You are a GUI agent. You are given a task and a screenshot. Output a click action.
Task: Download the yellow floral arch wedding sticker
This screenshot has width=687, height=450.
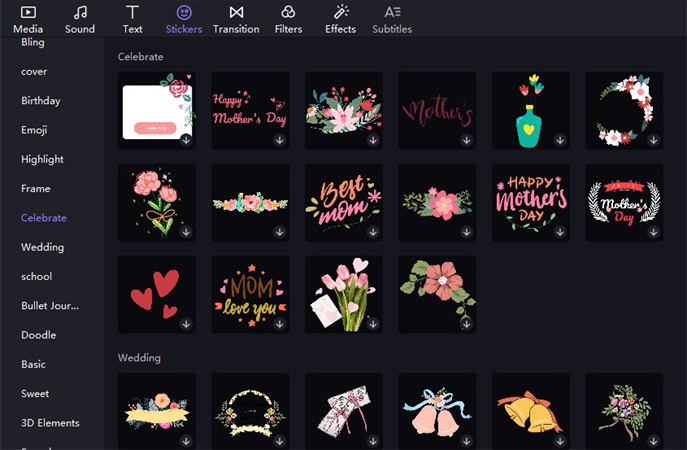[280, 441]
